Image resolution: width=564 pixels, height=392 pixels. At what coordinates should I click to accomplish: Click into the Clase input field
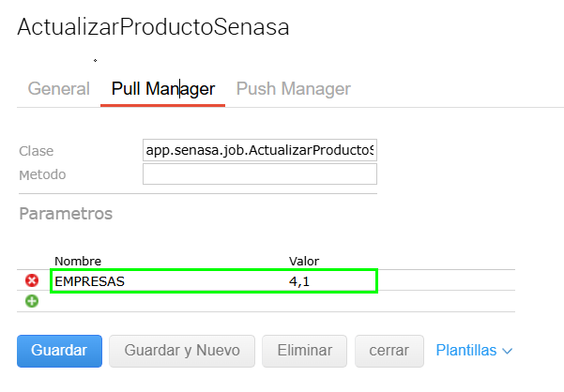pos(259,150)
